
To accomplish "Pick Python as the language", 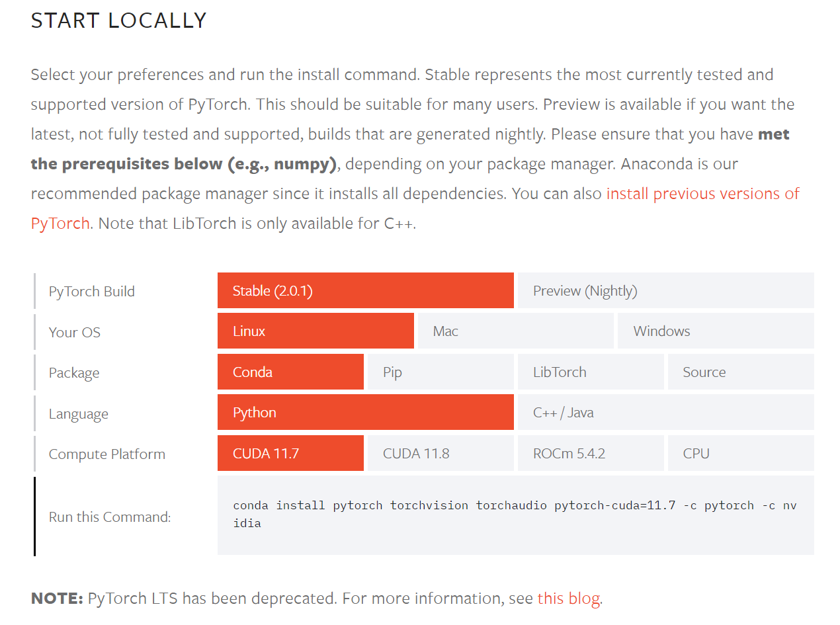I will tap(365, 412).
